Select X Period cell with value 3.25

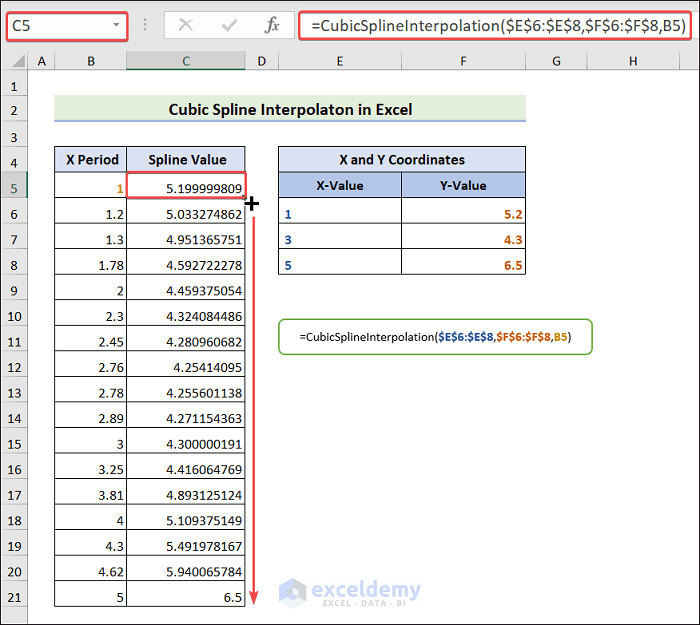pyautogui.click(x=91, y=467)
